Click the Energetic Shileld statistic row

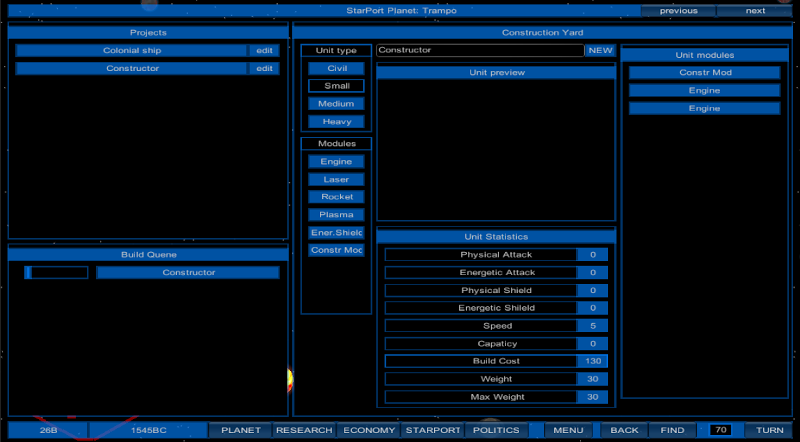(496, 308)
